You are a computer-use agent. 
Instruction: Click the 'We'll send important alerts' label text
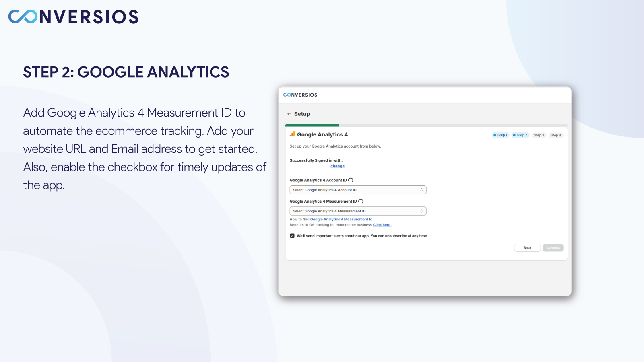click(362, 236)
